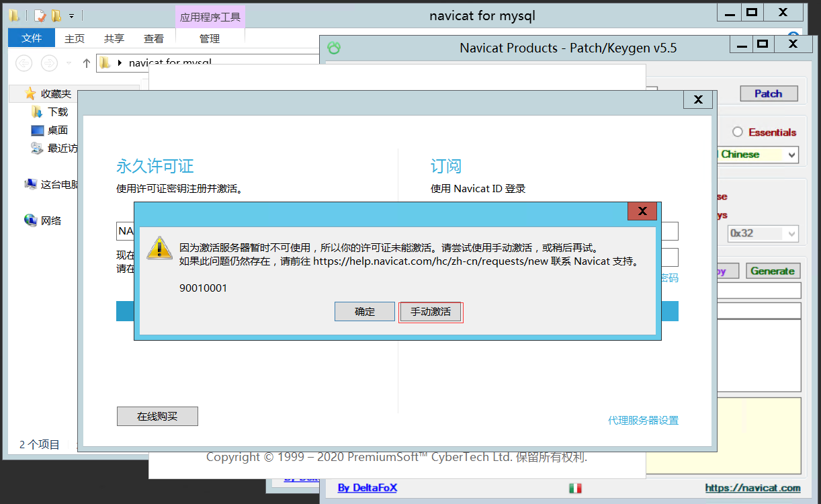Click the address bar folder icon

point(105,63)
